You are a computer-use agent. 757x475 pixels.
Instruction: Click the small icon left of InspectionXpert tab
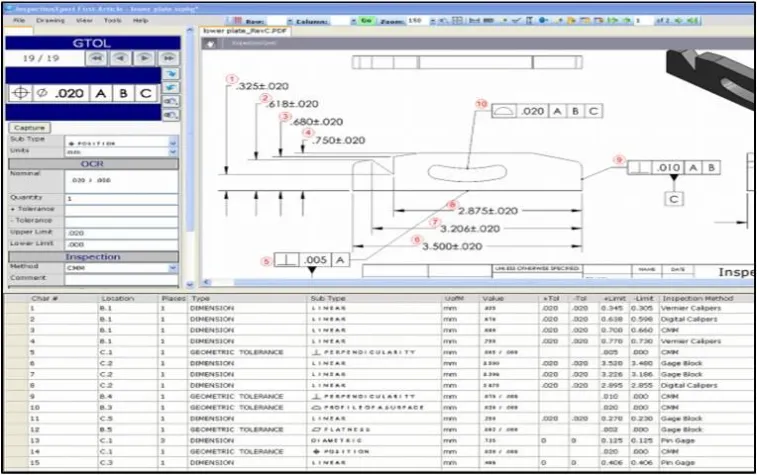pyautogui.click(x=211, y=43)
